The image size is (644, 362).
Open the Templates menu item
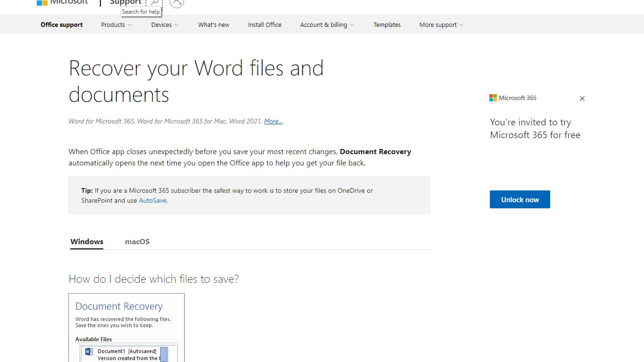[387, 25]
